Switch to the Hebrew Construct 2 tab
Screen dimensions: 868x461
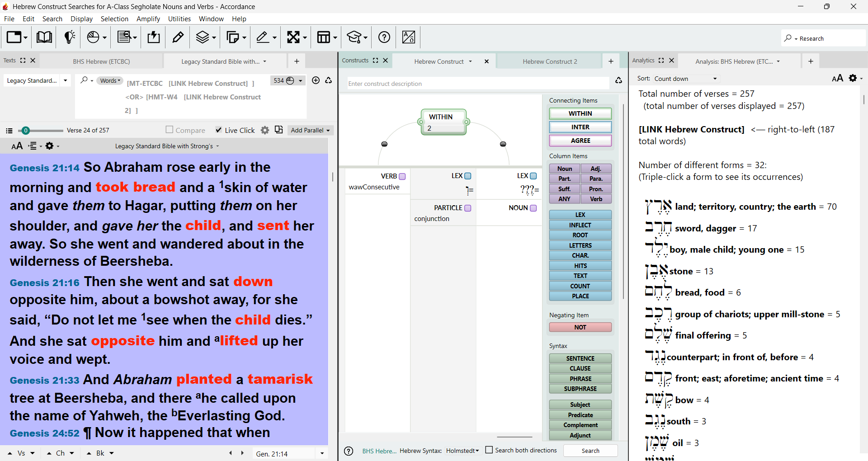pos(550,61)
